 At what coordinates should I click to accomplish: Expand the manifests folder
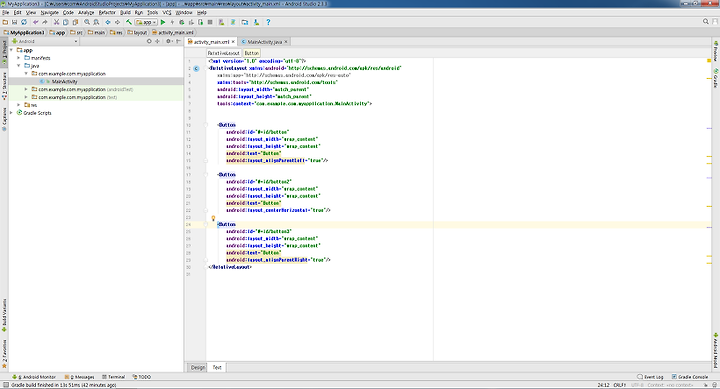pyautogui.click(x=19, y=58)
